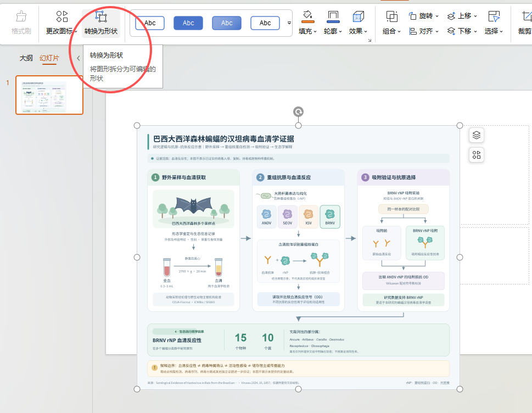This screenshot has width=532, height=413.
Task: Open the 更改图标 change icon tool
Action: 61,23
